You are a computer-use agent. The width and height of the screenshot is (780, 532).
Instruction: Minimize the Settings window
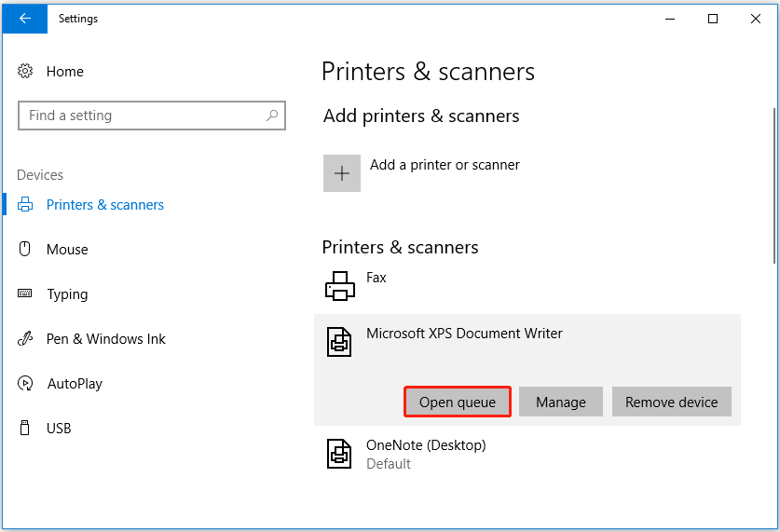[x=670, y=19]
